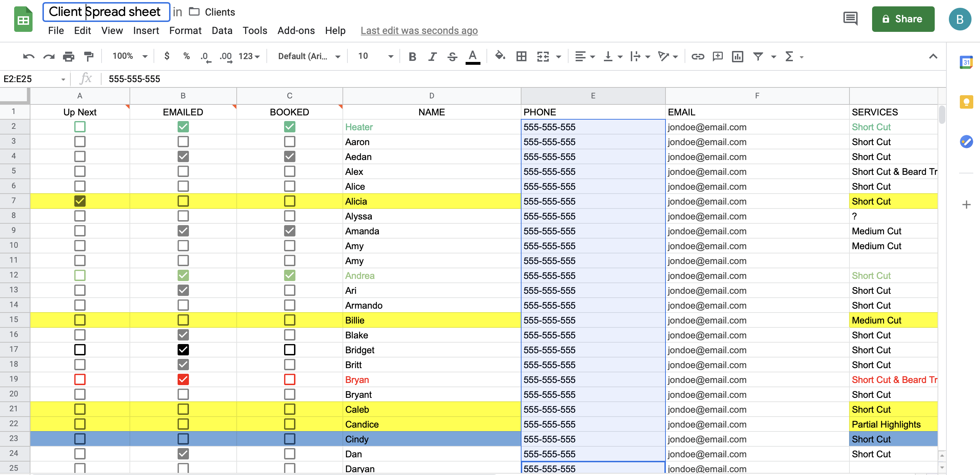Image resolution: width=980 pixels, height=475 pixels.
Task: Open the fill color bucket tool
Action: tap(500, 56)
